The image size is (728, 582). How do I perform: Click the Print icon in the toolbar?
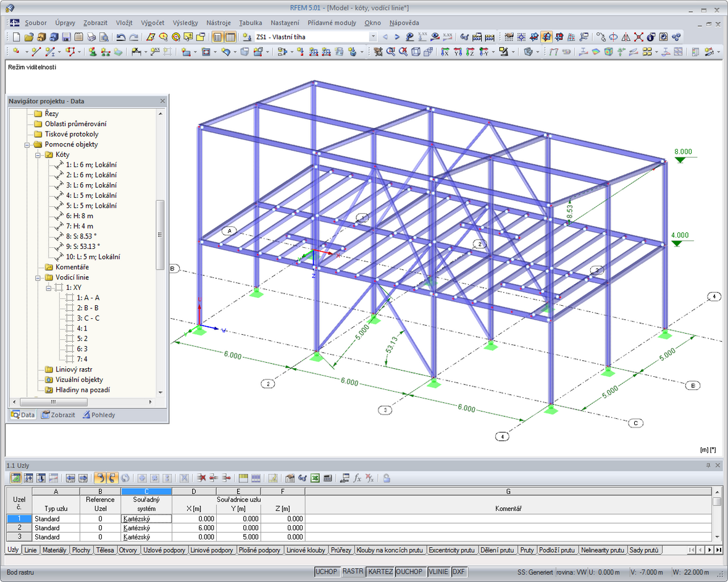91,37
